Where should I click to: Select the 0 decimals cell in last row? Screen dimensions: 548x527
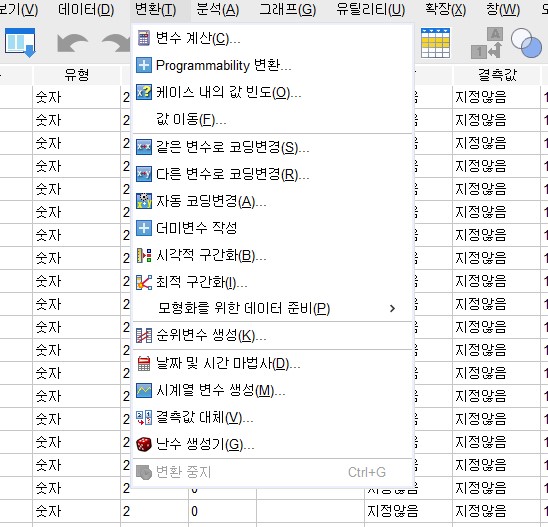point(223,511)
